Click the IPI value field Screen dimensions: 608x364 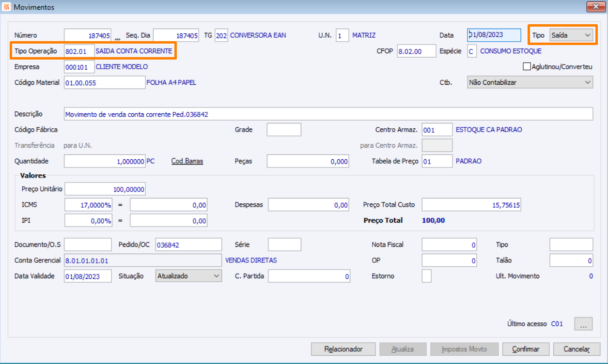click(169, 220)
